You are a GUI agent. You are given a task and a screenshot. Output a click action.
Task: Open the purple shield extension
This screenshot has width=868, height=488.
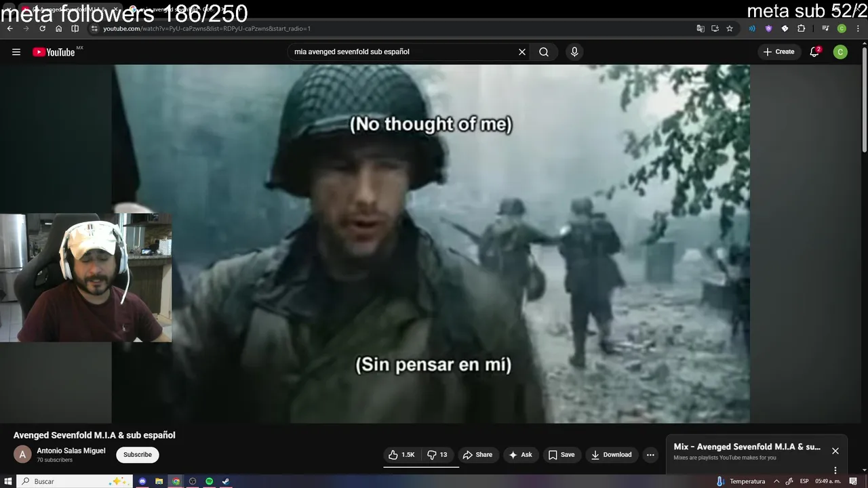(x=768, y=28)
